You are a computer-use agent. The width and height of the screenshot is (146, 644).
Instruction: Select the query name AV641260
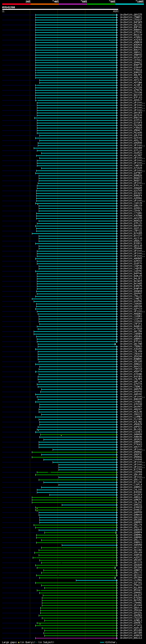click(8, 7)
